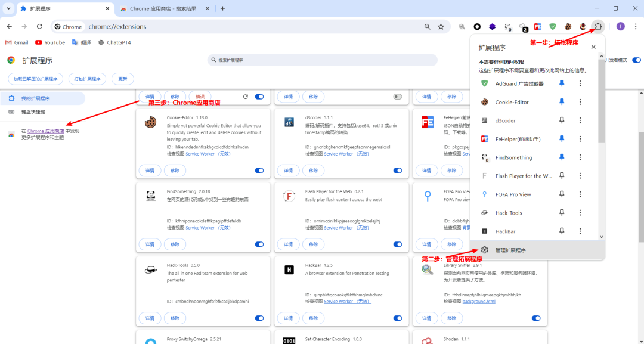Open more options for Cookie-Editor in popup

coord(580,102)
